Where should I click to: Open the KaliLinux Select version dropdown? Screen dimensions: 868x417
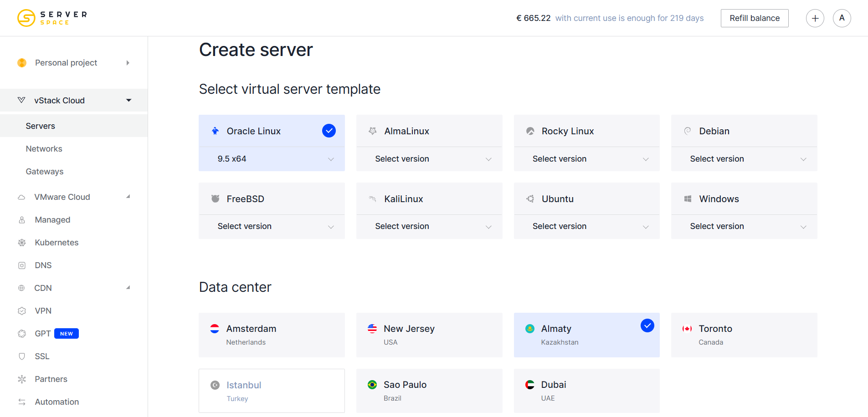coord(429,227)
